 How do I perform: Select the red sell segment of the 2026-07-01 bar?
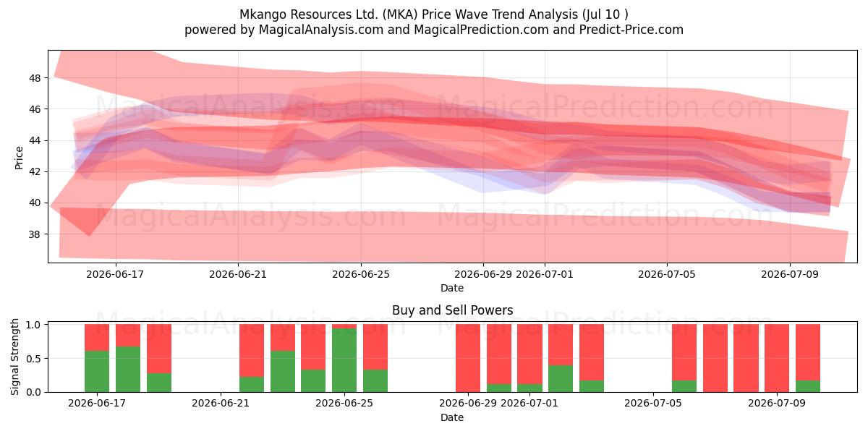tap(529, 354)
